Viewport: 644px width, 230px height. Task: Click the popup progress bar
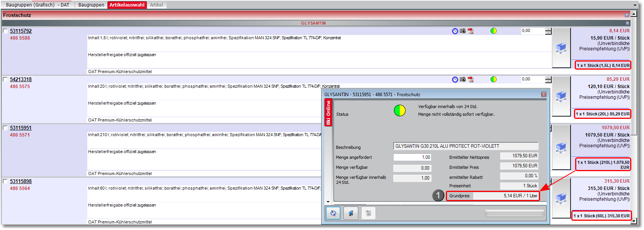(x=514, y=213)
